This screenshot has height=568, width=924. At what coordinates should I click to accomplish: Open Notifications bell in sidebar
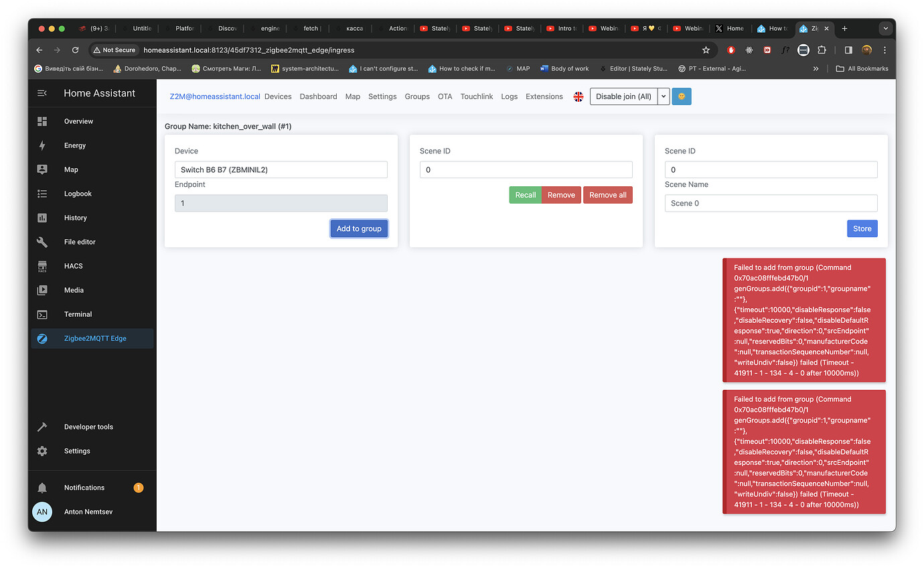[92, 488]
